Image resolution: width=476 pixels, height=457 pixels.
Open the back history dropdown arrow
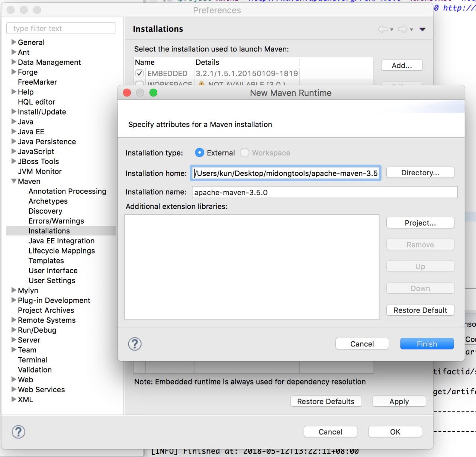392,30
